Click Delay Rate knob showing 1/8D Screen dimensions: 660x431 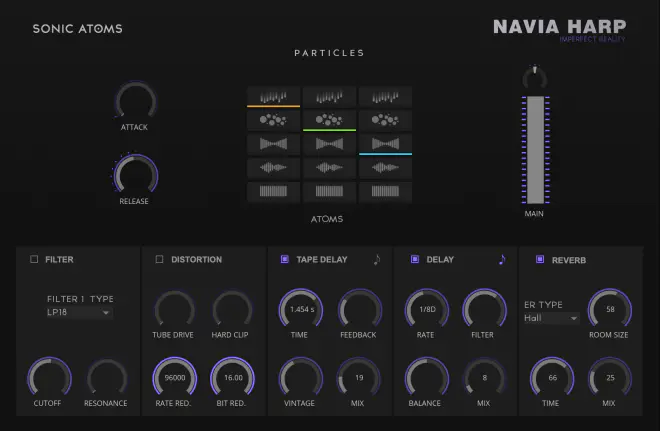pyautogui.click(x=426, y=309)
